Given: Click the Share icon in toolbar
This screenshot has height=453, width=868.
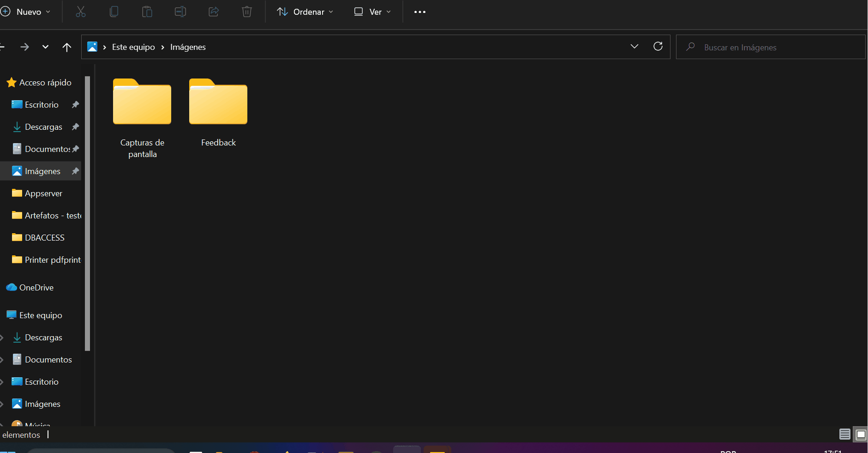Looking at the screenshot, I should click(x=214, y=12).
